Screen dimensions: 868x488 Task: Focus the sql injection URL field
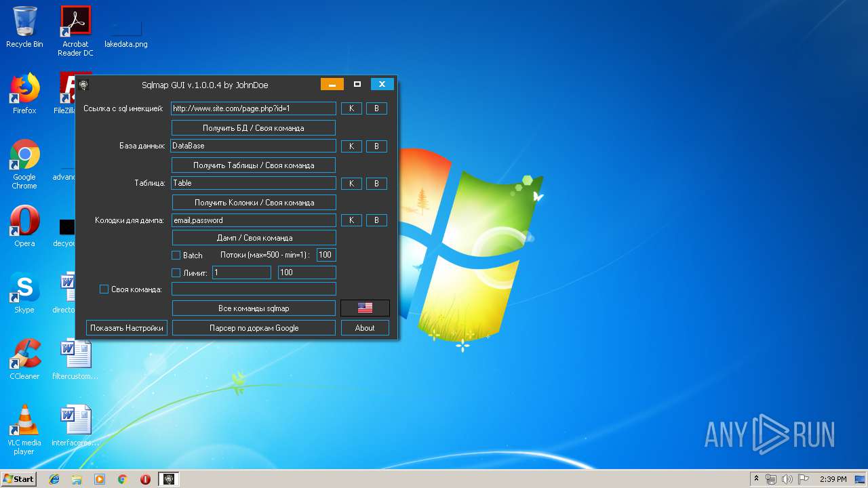pos(254,108)
